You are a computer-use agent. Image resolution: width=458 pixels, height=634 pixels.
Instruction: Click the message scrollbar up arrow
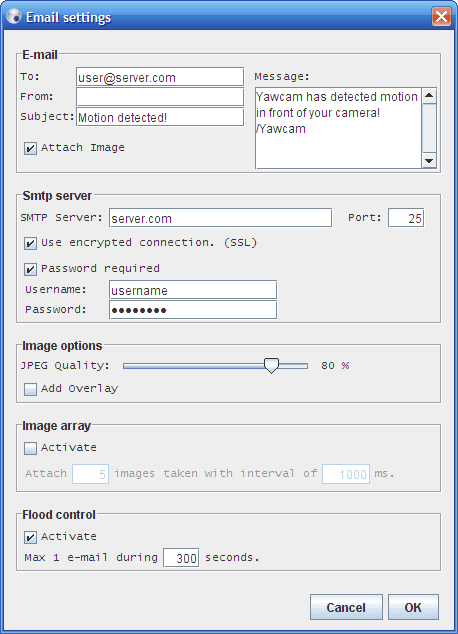[429, 96]
